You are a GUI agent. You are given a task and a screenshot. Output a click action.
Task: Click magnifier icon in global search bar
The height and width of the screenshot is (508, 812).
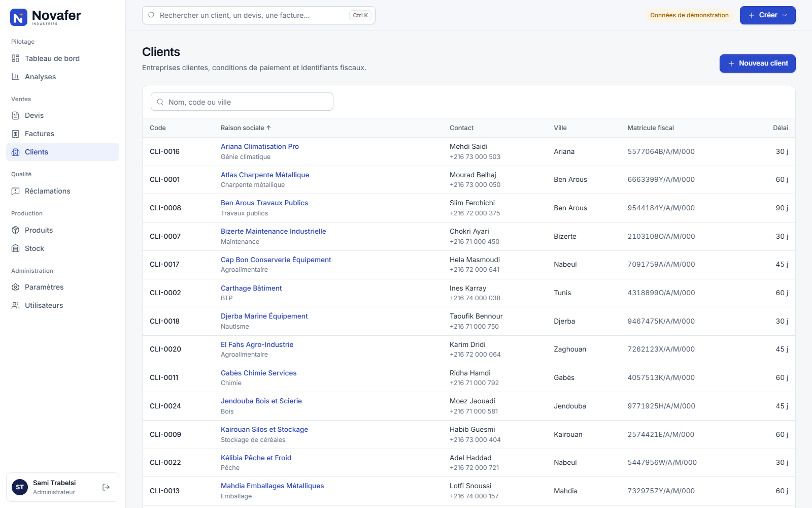[151, 15]
